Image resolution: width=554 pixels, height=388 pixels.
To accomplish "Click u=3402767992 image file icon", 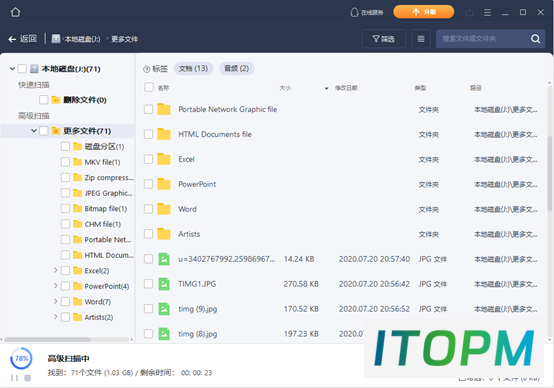I will 164,259.
